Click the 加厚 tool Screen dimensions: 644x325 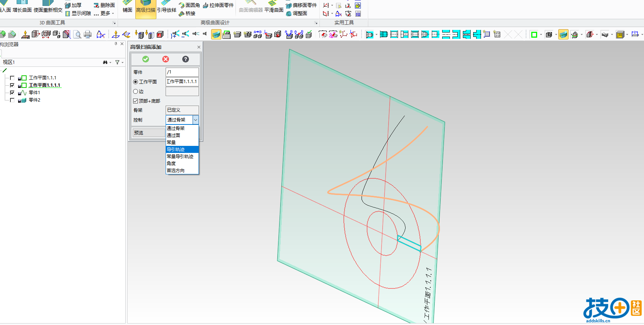73,5
